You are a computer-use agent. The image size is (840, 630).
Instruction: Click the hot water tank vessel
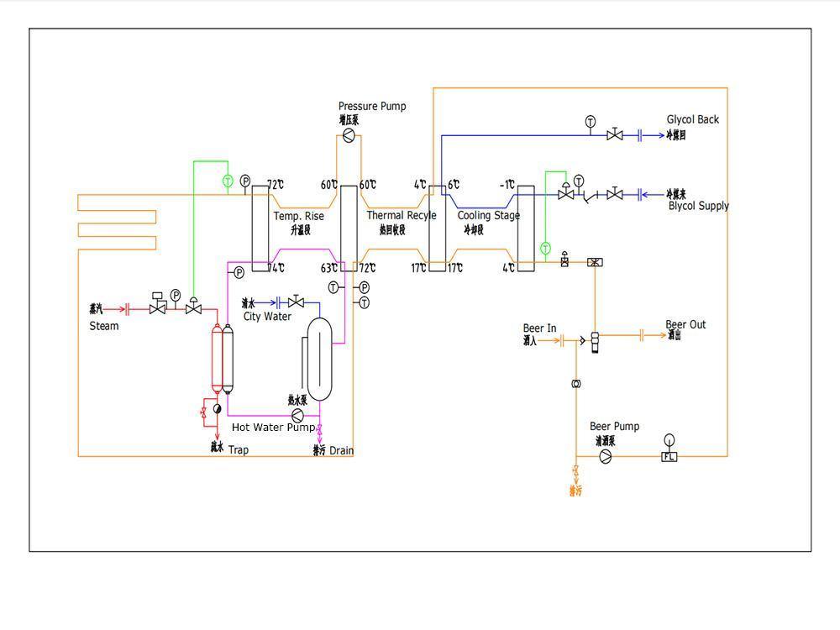coord(319,359)
